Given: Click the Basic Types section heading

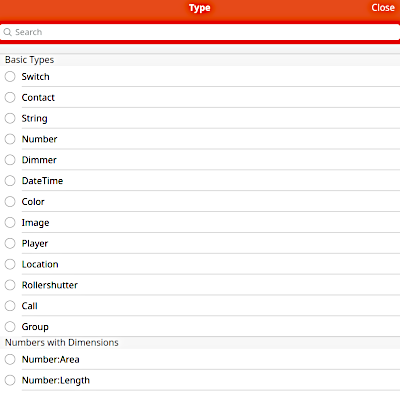Looking at the screenshot, I should point(29,60).
